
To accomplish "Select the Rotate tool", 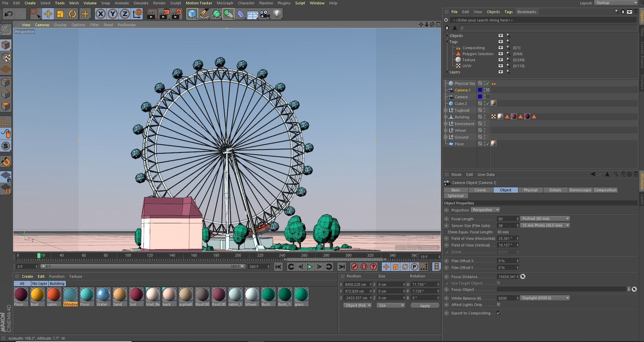I will tap(72, 14).
